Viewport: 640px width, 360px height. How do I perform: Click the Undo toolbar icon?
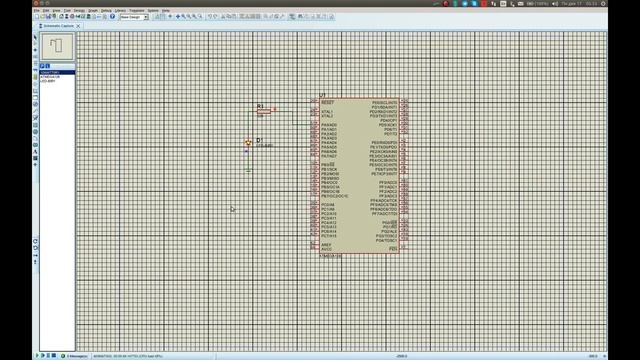pyautogui.click(x=210, y=17)
